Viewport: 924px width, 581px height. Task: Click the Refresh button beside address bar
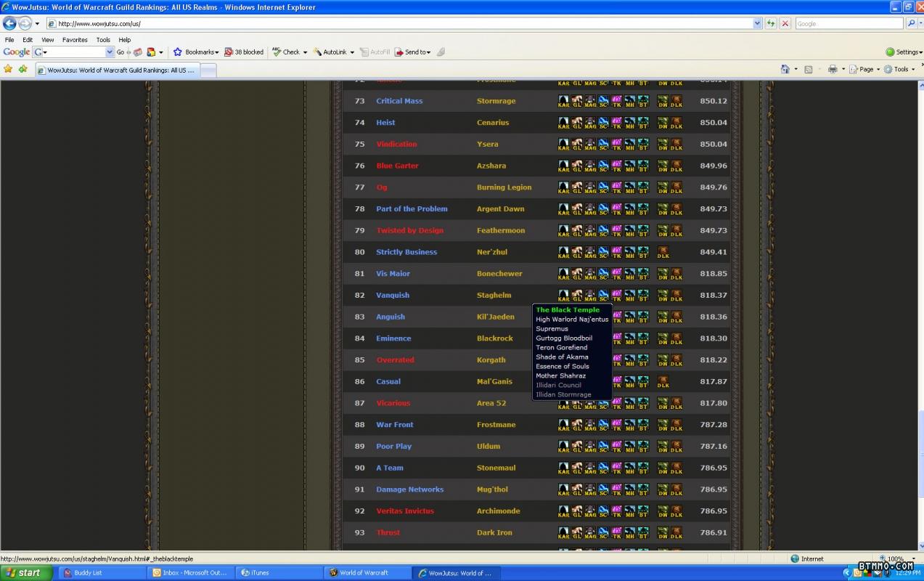tap(771, 24)
